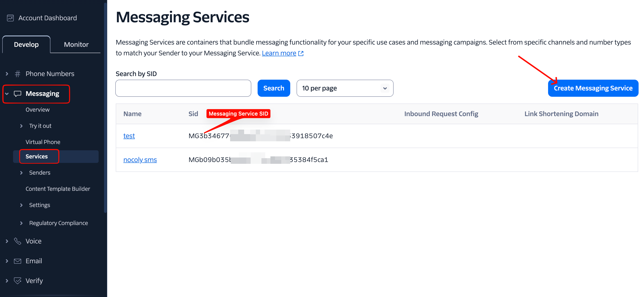Open the nocoly sms service link
The image size is (644, 297).
point(140,160)
